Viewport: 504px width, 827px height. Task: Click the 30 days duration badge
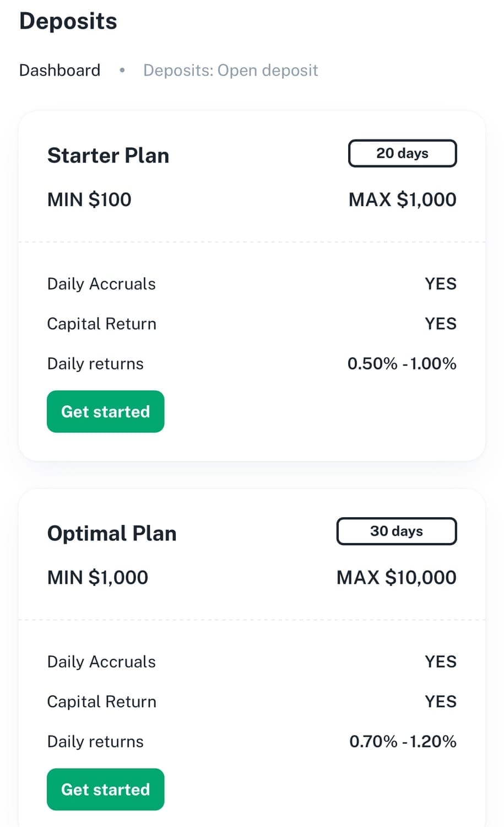tap(396, 531)
